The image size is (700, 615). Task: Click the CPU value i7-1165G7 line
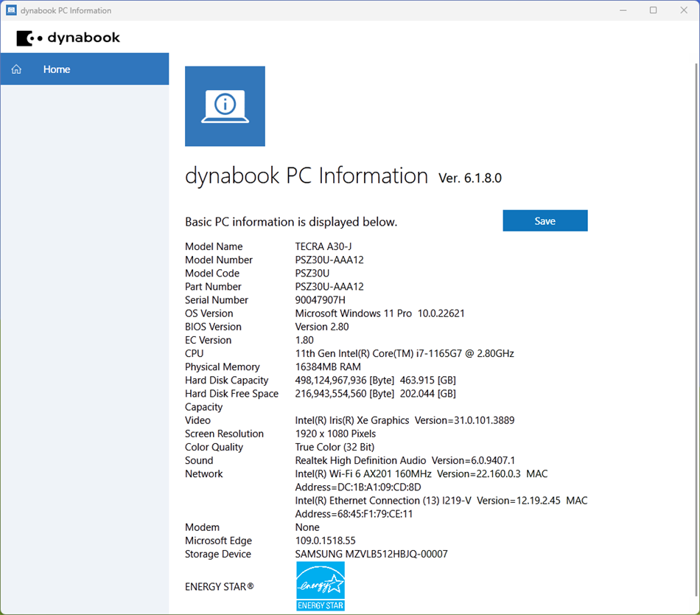point(405,354)
